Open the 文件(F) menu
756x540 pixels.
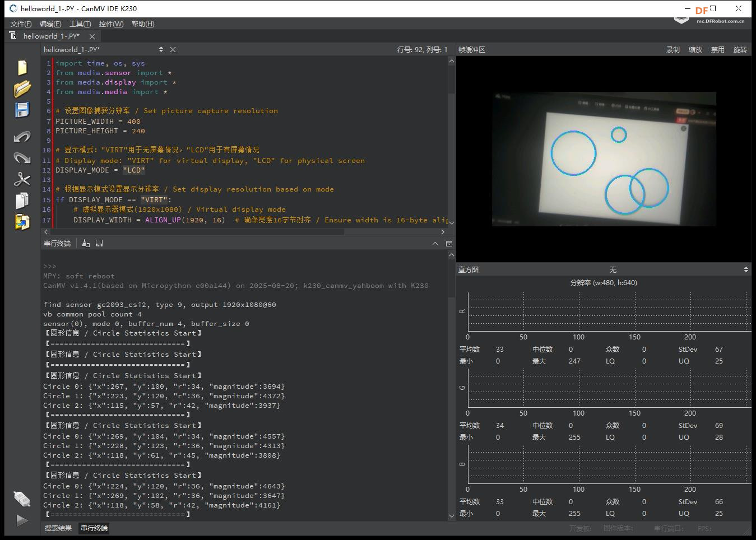pyautogui.click(x=21, y=24)
